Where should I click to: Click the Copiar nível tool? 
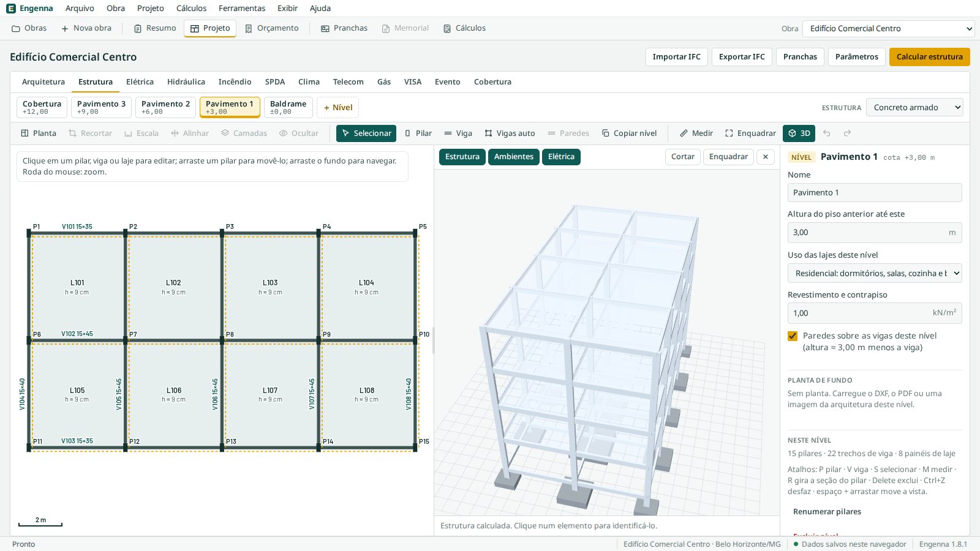[629, 133]
